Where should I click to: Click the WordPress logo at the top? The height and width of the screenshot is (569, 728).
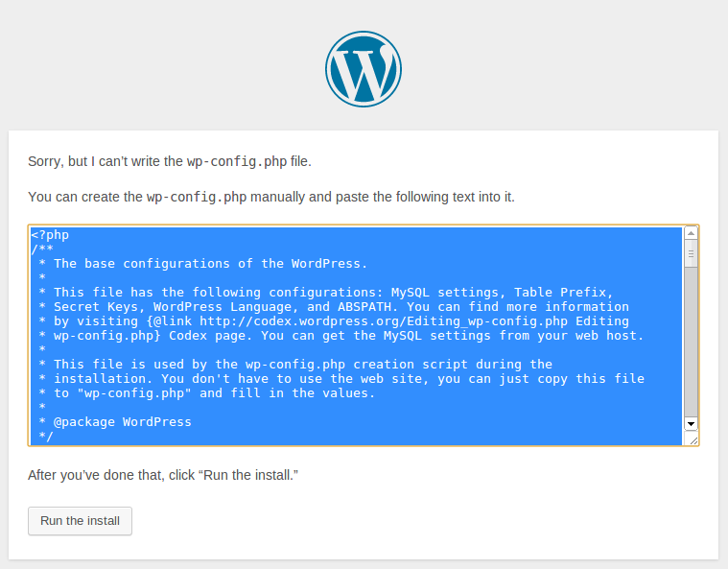point(364,69)
